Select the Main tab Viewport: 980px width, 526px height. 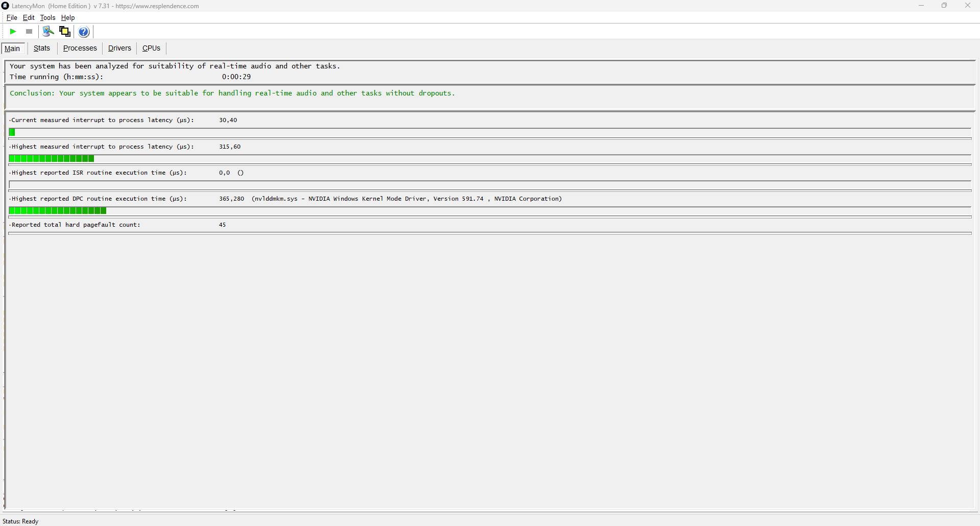(x=13, y=49)
